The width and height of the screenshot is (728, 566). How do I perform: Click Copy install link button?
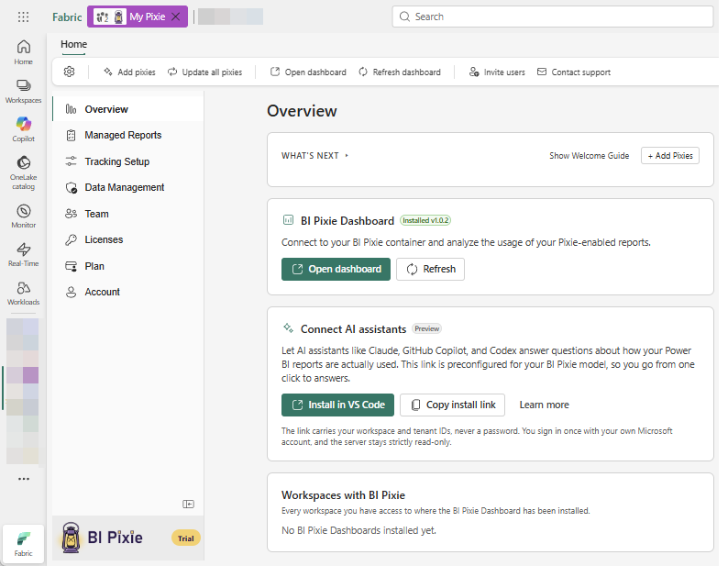(x=453, y=405)
